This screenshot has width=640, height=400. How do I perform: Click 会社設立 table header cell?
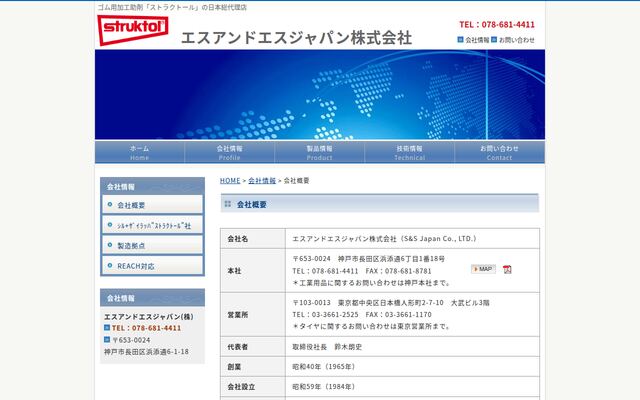tap(253, 387)
